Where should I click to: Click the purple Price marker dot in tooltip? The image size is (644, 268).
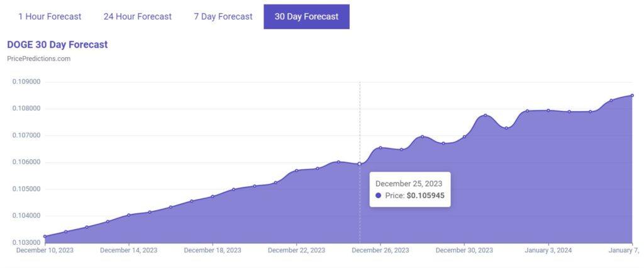(378, 196)
